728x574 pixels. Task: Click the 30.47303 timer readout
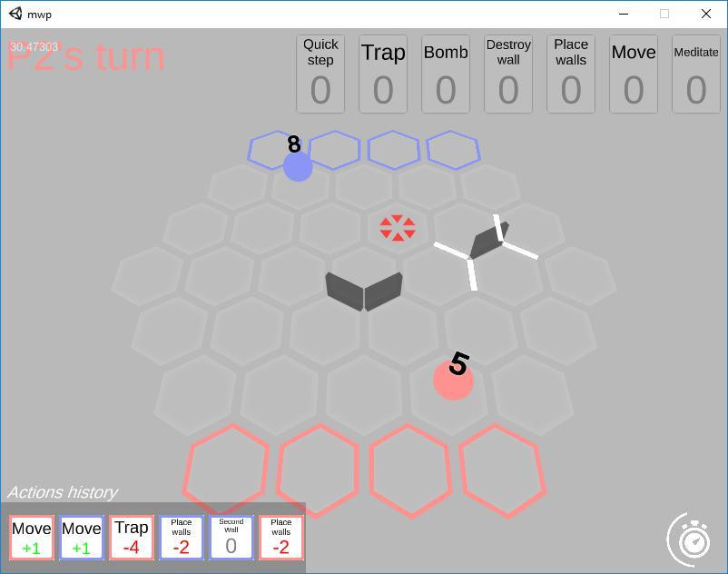tap(34, 46)
